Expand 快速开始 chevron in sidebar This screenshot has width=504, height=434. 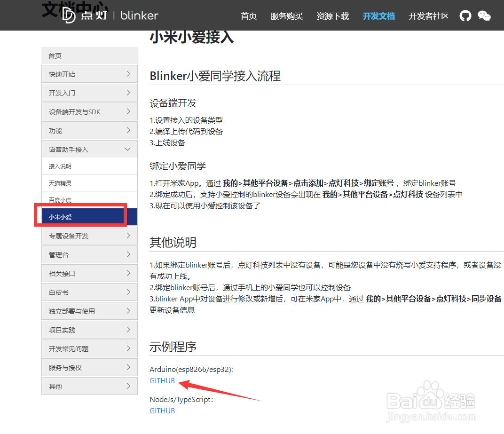pos(128,74)
